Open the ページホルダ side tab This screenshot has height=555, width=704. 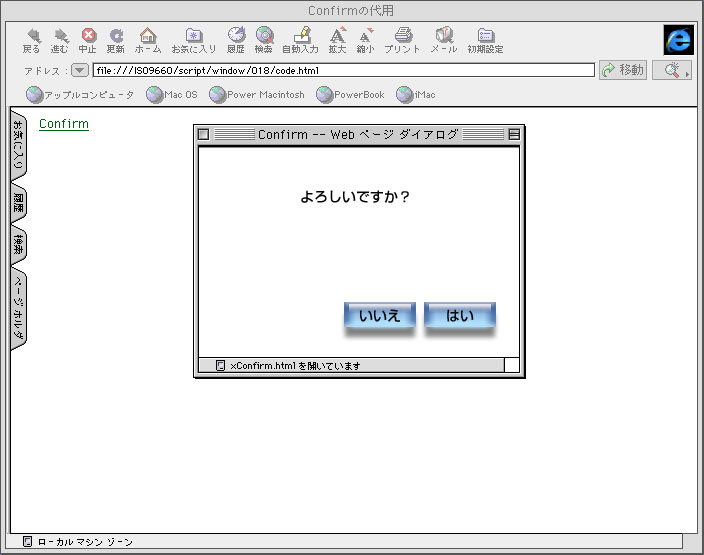point(18,308)
